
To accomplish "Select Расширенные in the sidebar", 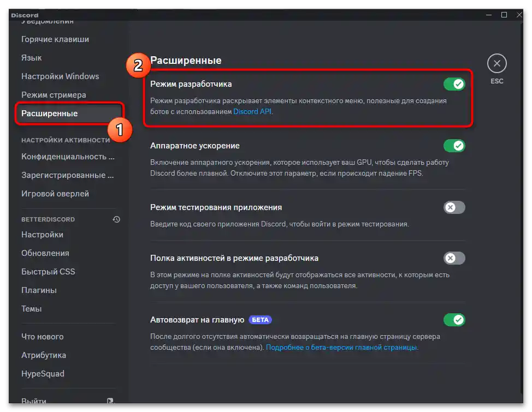I will coord(46,113).
